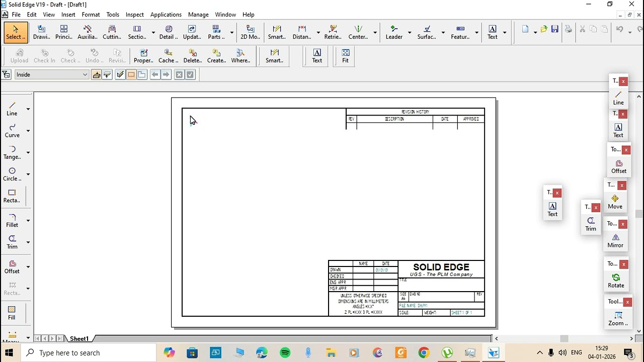Select the Leader annotation tool

[x=394, y=33]
